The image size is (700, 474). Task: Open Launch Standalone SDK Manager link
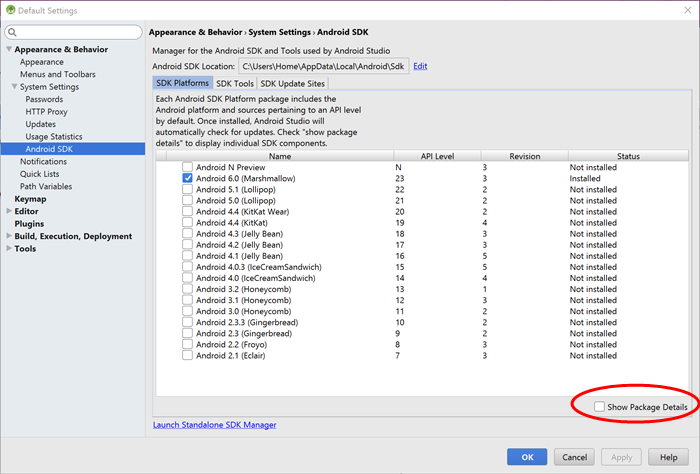[215, 425]
